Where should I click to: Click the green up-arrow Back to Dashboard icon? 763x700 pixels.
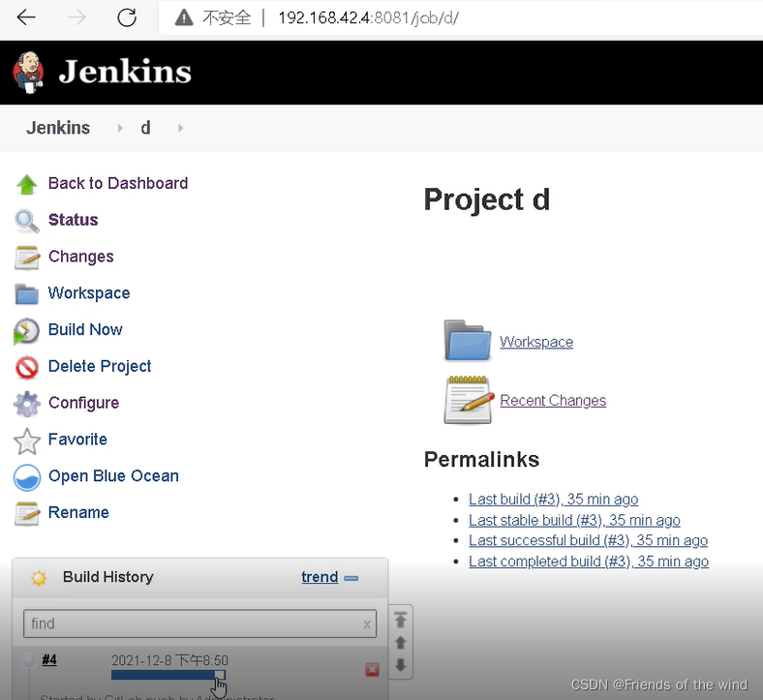point(27,184)
